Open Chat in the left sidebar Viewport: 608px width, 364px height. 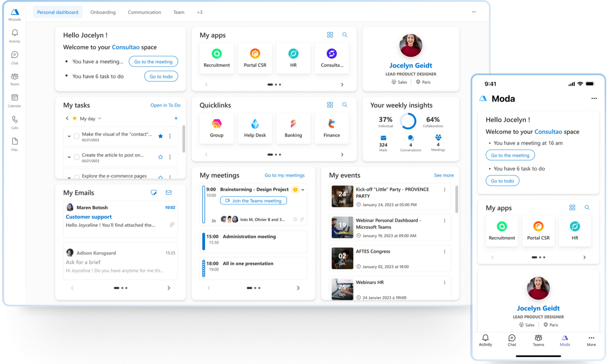point(15,58)
